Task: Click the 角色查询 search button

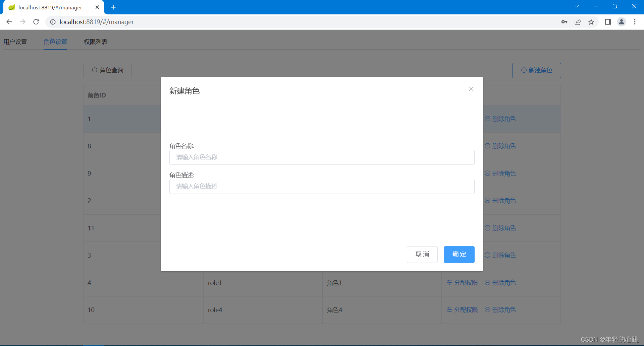Action: [107, 70]
